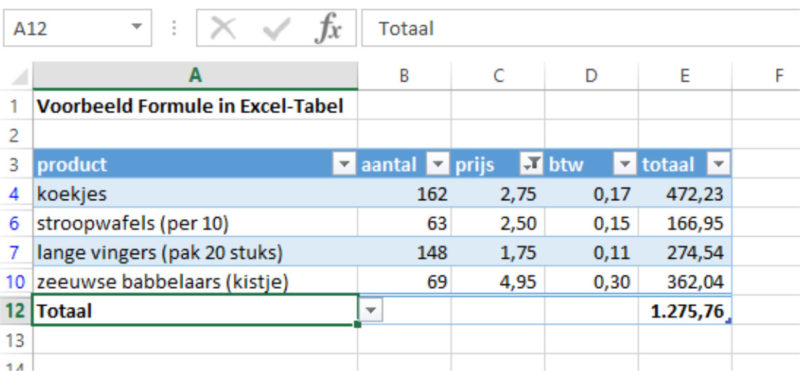800x371 pixels.
Task: Click the aantal header cell text
Action: [389, 164]
